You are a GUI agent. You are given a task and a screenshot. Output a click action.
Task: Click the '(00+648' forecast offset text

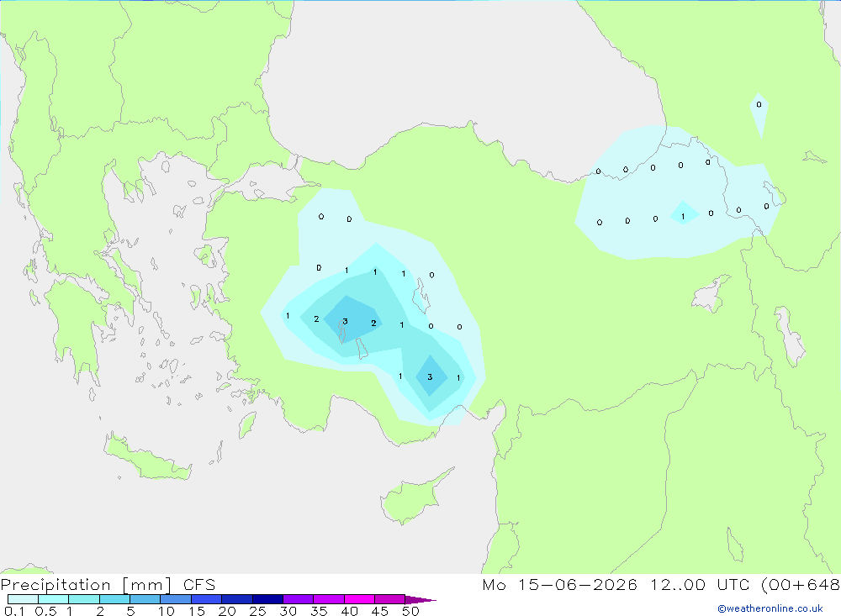801,585
